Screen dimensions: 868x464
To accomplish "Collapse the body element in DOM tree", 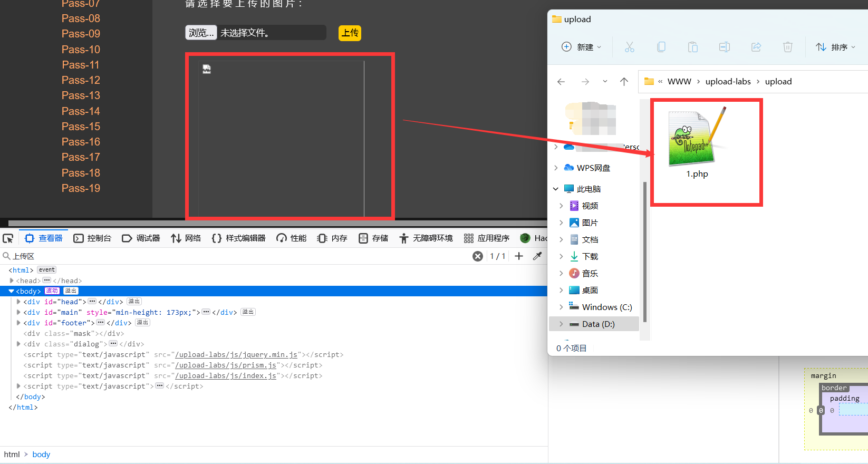I will point(11,291).
